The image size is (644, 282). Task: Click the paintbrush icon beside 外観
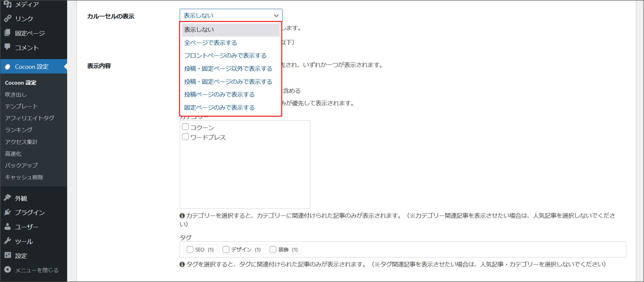pyautogui.click(x=8, y=198)
